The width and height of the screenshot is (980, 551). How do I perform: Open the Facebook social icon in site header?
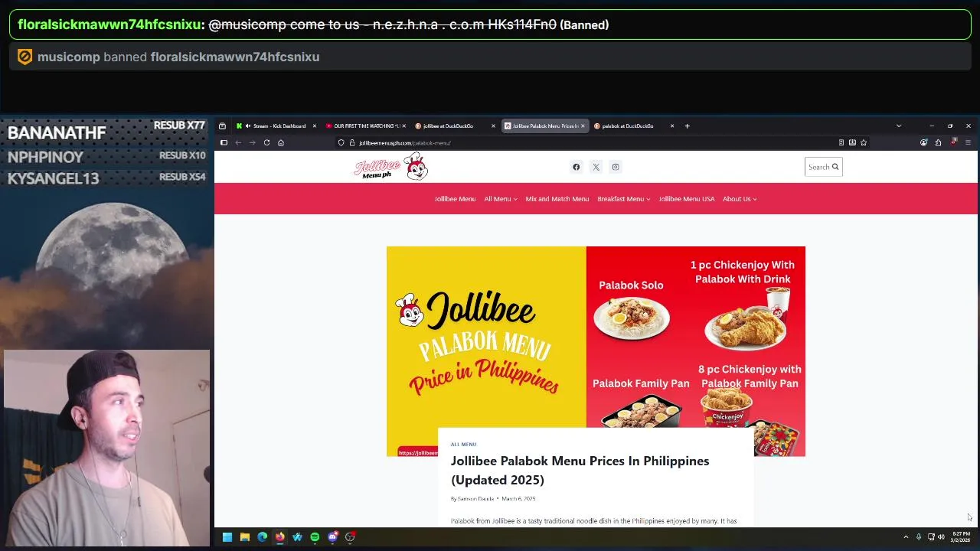click(577, 167)
